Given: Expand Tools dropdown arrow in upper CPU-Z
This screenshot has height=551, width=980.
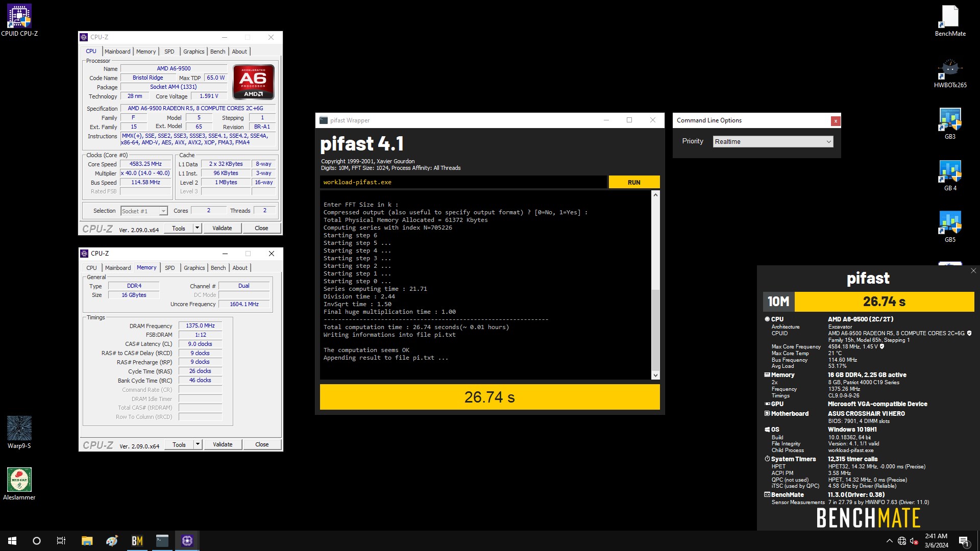Looking at the screenshot, I should [x=197, y=228].
